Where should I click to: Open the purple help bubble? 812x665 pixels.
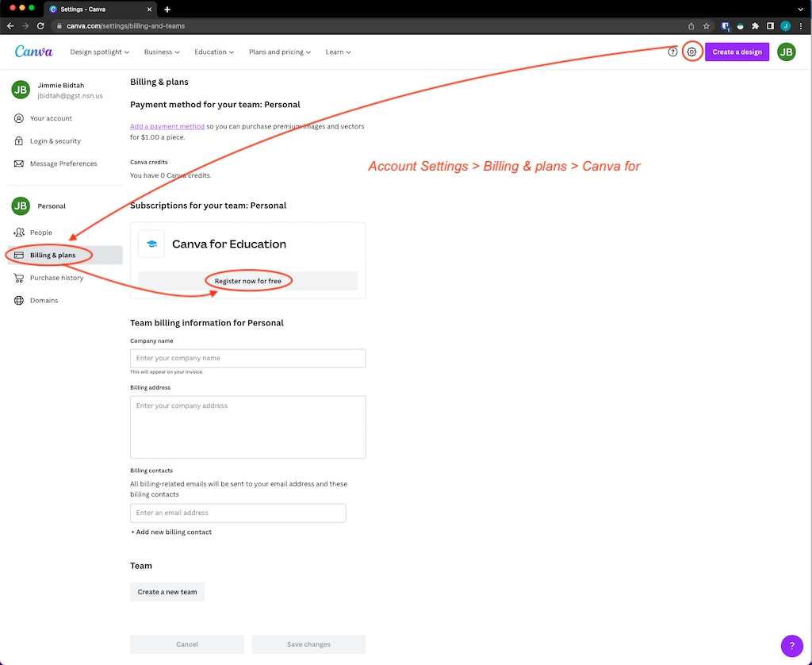click(792, 646)
